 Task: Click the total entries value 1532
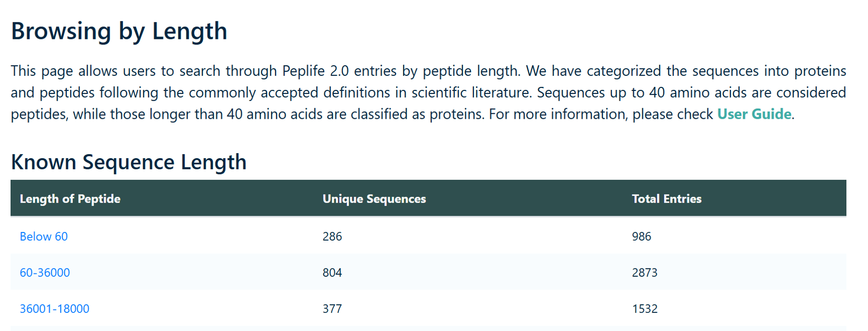click(x=645, y=308)
